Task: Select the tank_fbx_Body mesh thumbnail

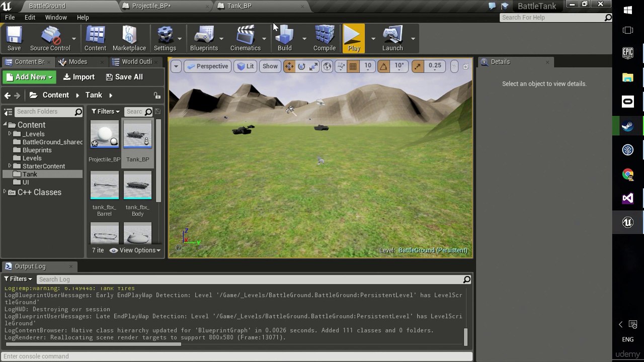Action: click(137, 186)
